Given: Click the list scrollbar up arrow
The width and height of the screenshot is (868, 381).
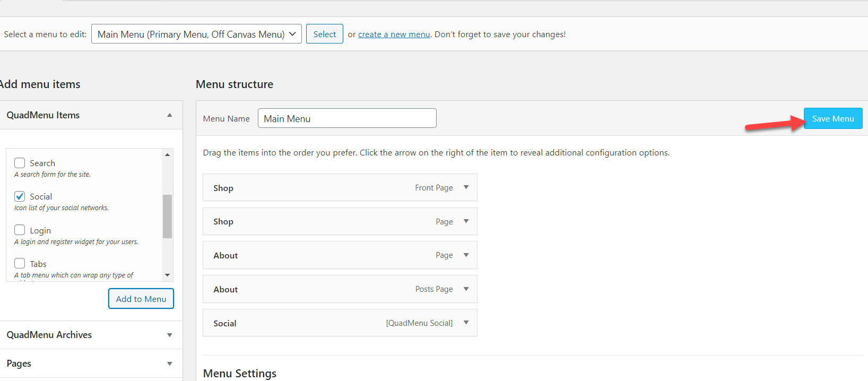Looking at the screenshot, I should pos(167,154).
